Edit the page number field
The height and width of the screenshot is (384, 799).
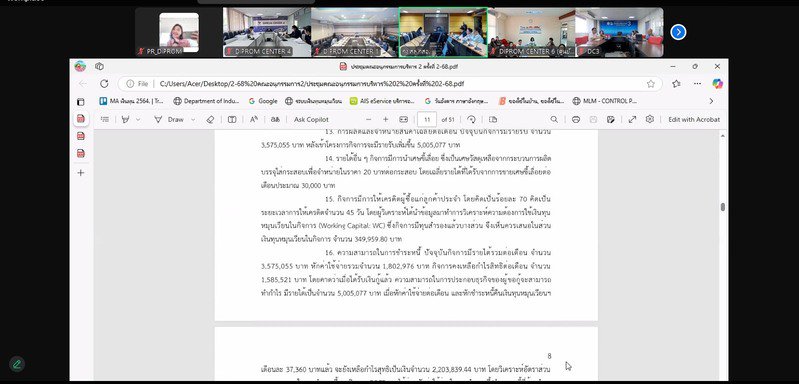pyautogui.click(x=427, y=119)
